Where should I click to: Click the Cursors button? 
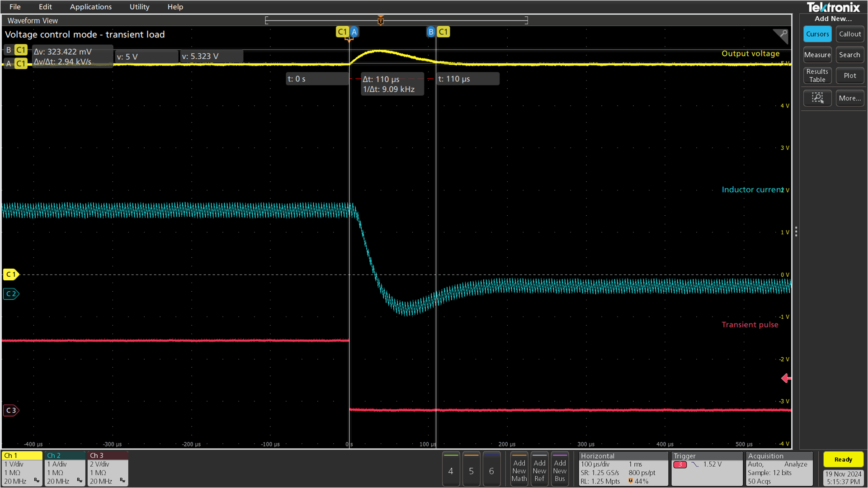pyautogui.click(x=817, y=34)
